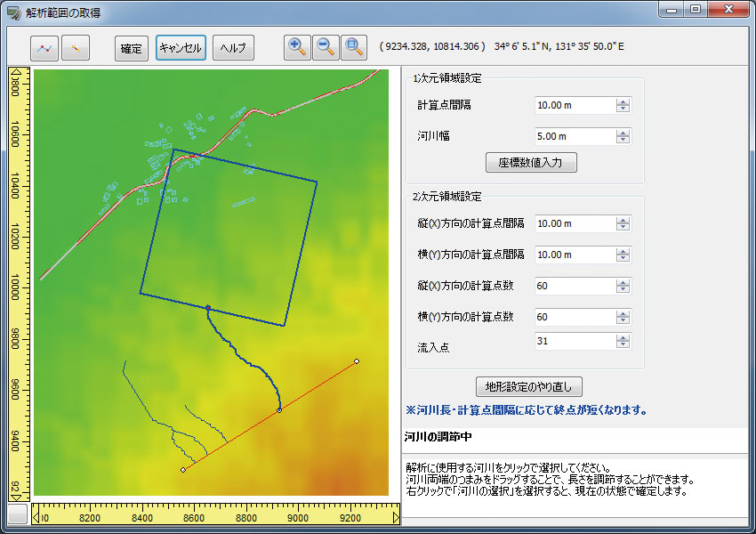Increase 河川幅 using its up arrow

pos(623,133)
